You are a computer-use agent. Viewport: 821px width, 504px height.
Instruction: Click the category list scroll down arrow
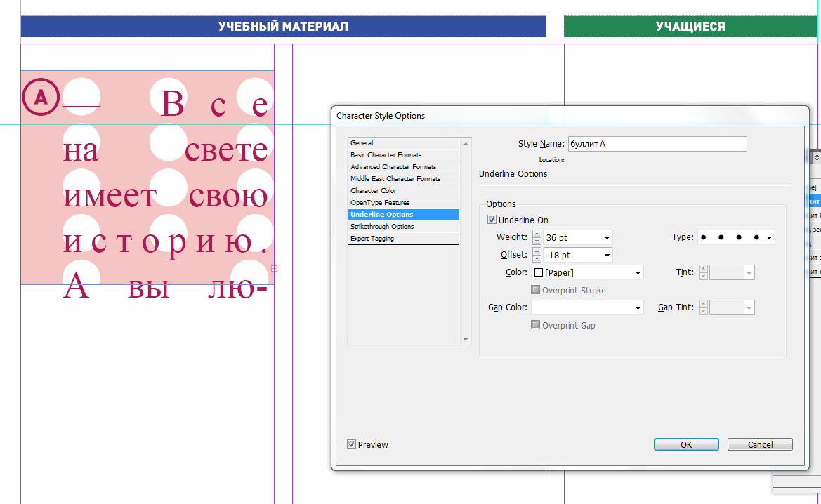pyautogui.click(x=466, y=340)
